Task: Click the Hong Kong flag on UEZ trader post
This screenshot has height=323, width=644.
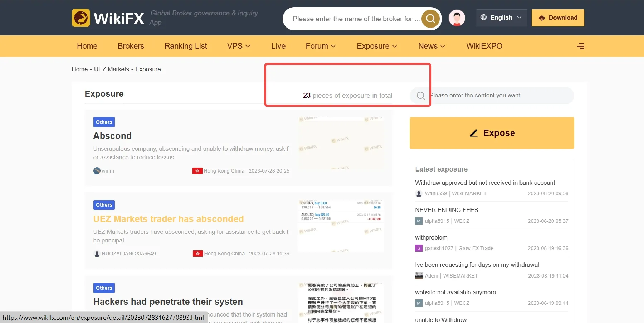Action: [x=197, y=254]
